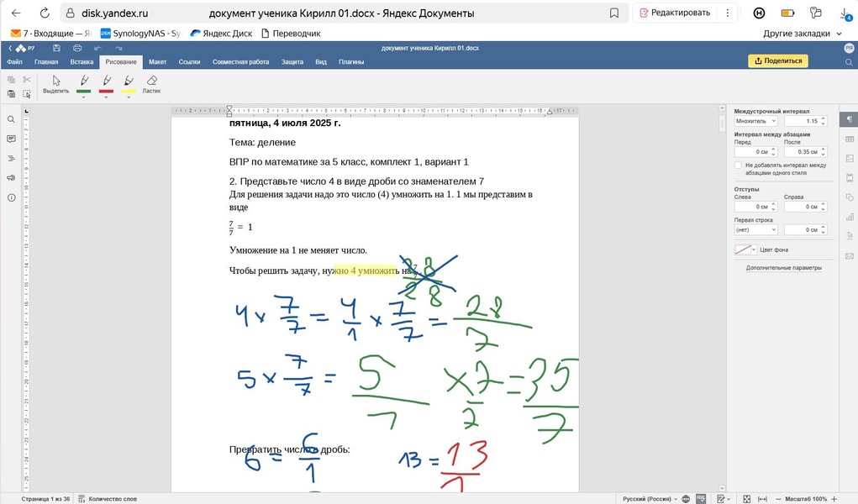The image size is (858, 504).
Task: Click the Выделить selection arrow tool
Action: pos(56,82)
